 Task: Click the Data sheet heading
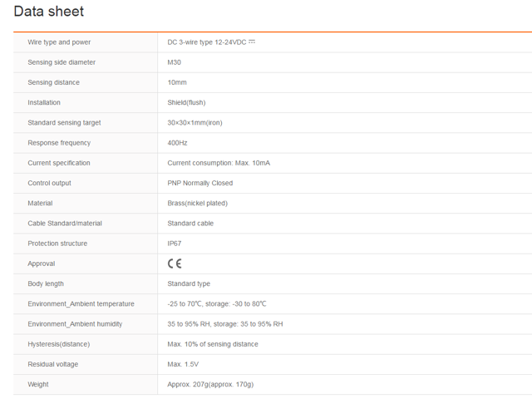click(48, 12)
